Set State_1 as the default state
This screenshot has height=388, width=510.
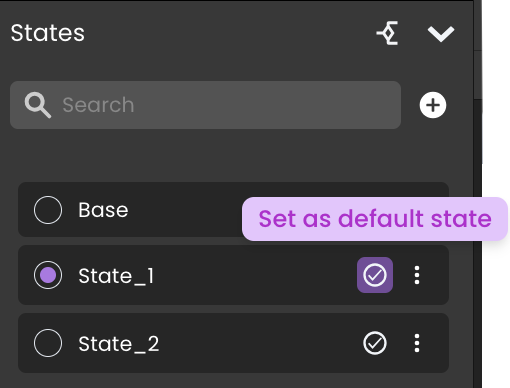[x=375, y=275]
